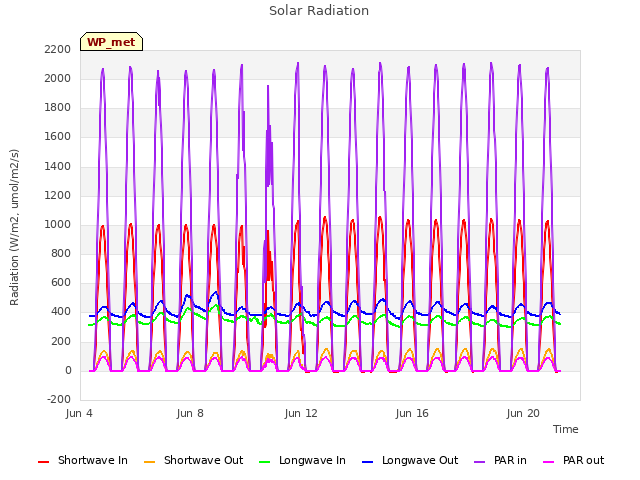The height and width of the screenshot is (480, 640).
Task: Click the Radiation y-axis title
Action: [14, 227]
